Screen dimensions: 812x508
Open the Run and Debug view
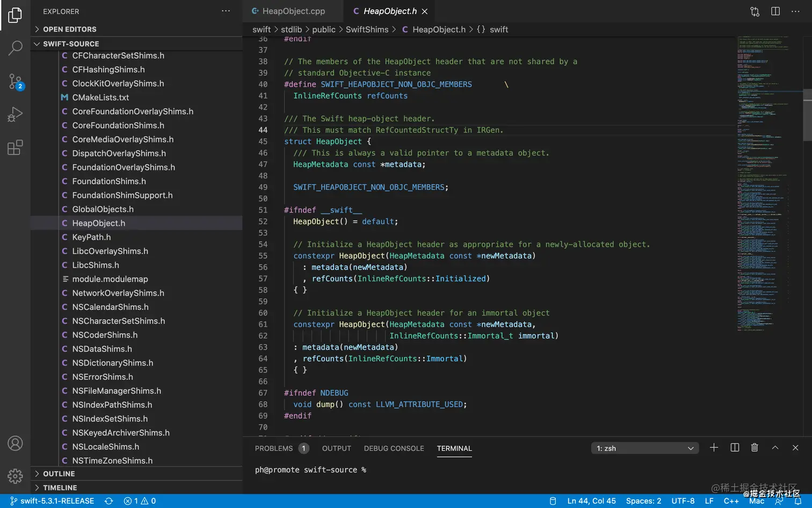coord(15,115)
